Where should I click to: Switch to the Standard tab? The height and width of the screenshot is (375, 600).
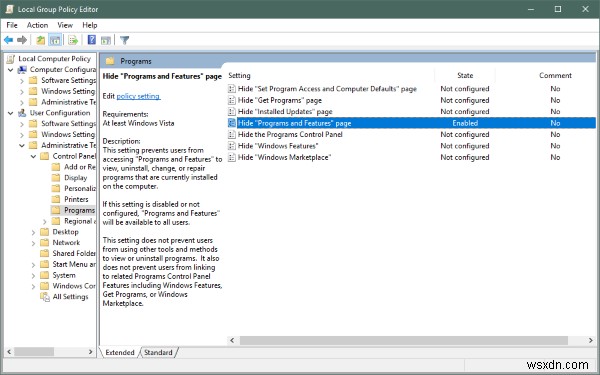point(158,352)
